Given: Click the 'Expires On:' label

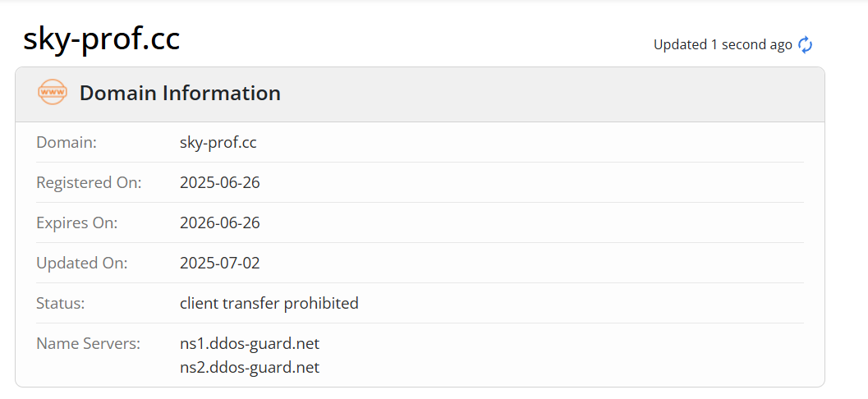Looking at the screenshot, I should (77, 222).
